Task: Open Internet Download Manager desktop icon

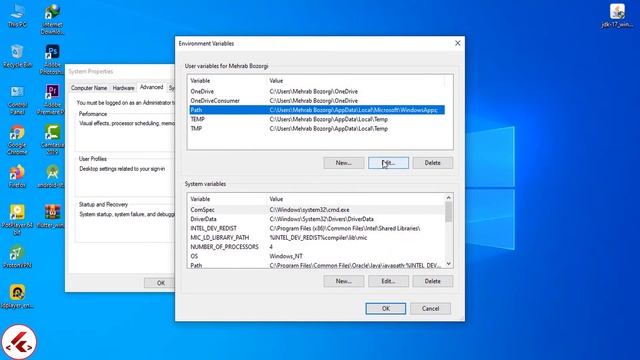Action: pyautogui.click(x=52, y=20)
